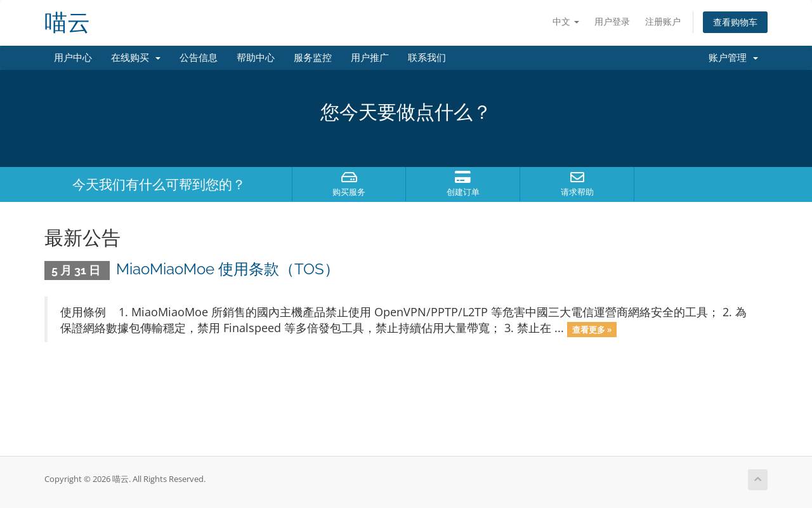Click the 查看更多 button in the announcement
This screenshot has width=812, height=508.
(592, 330)
